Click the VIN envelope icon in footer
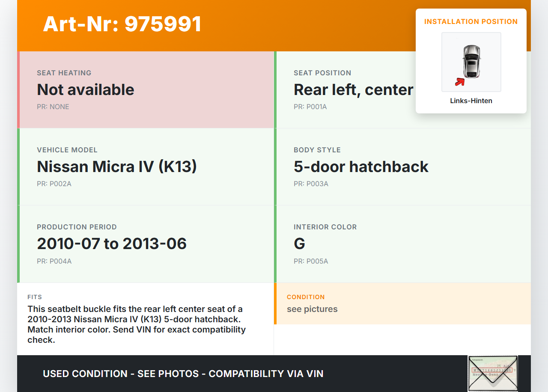This screenshot has height=392, width=548. tap(492, 373)
